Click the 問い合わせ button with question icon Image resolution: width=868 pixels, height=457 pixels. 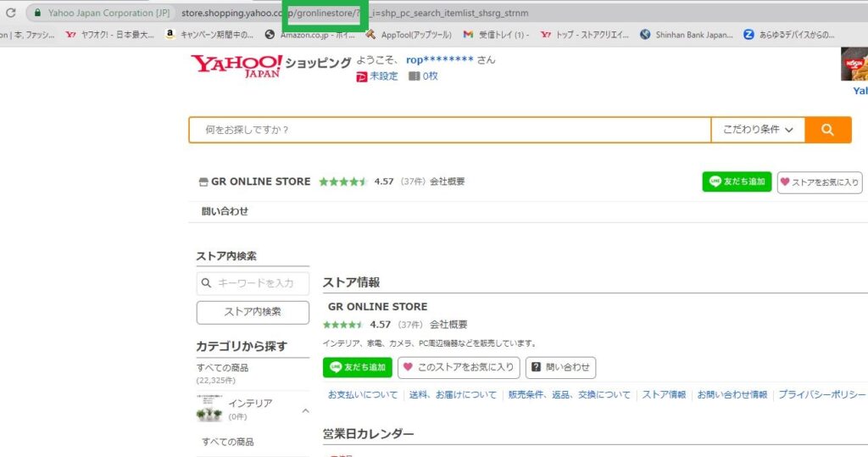tap(560, 368)
